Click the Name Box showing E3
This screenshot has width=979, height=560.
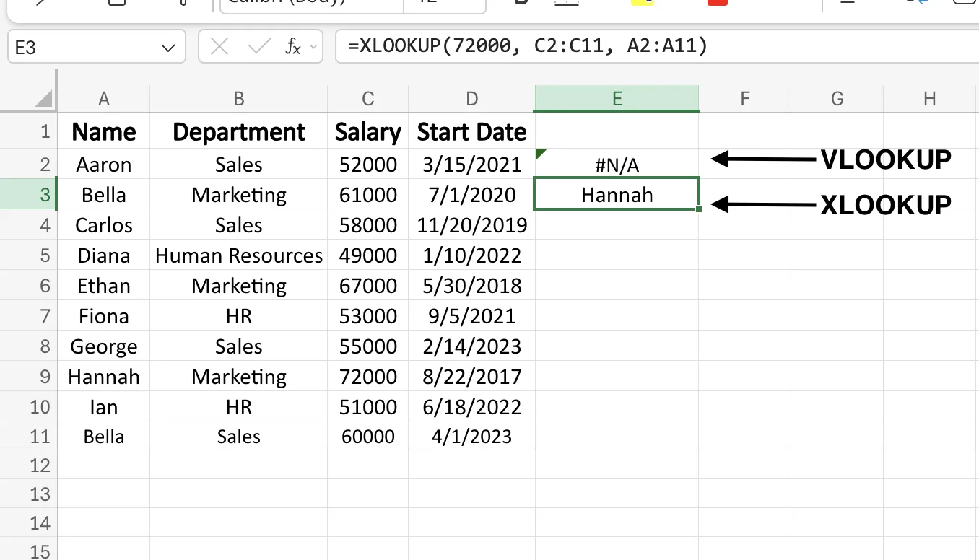(97, 48)
